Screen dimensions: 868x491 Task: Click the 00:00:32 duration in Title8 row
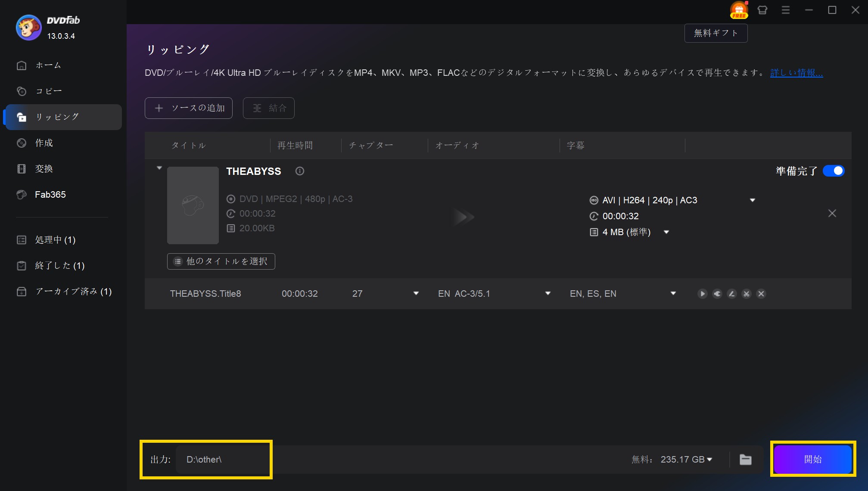[x=300, y=294]
